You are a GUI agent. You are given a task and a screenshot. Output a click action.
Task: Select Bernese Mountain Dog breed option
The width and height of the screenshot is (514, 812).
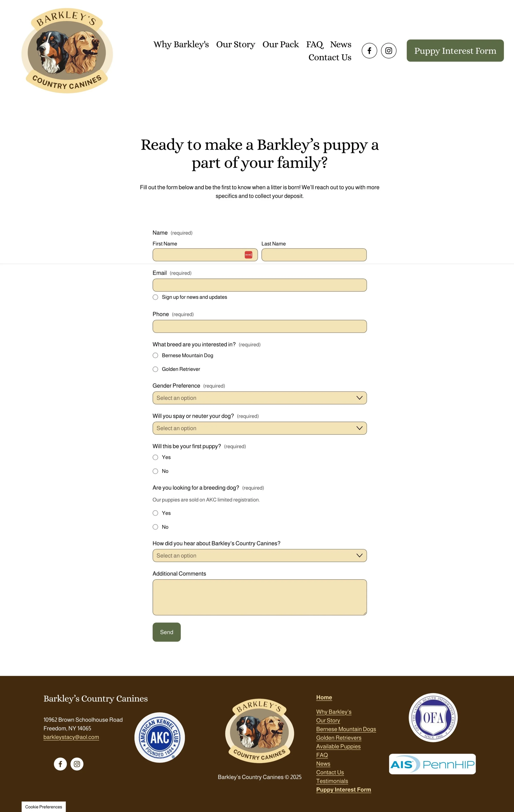click(155, 355)
